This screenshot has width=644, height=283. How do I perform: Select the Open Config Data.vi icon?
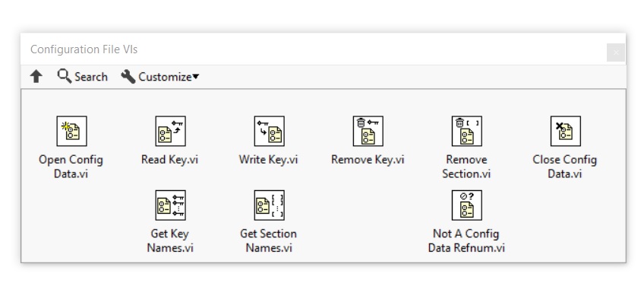tap(71, 131)
